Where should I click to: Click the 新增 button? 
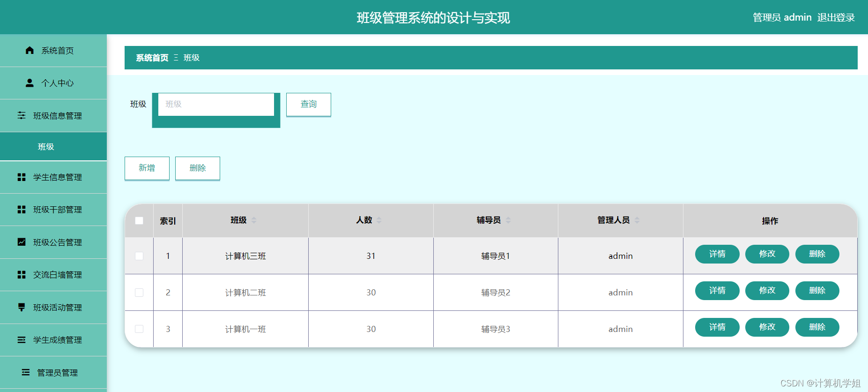point(147,168)
